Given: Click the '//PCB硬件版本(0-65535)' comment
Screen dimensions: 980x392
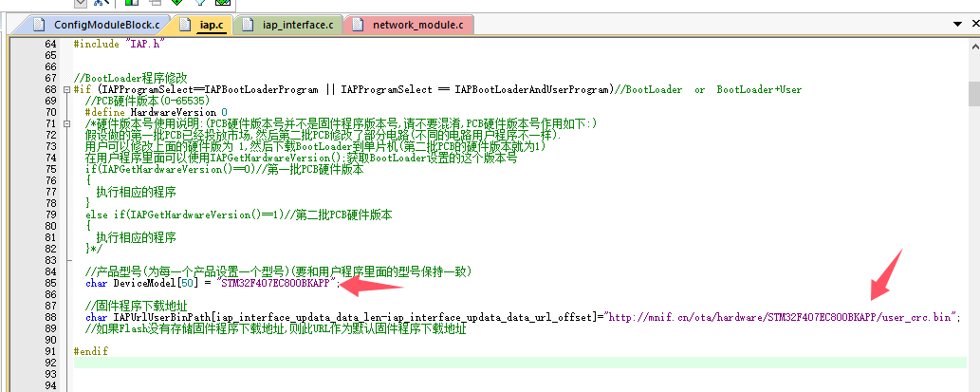Looking at the screenshot, I should tap(147, 101).
